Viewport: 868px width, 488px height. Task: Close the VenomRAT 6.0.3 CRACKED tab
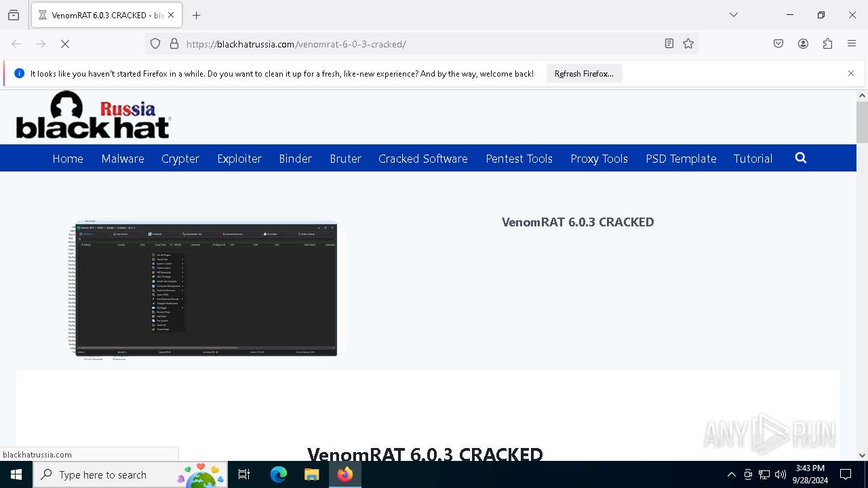coord(171,15)
